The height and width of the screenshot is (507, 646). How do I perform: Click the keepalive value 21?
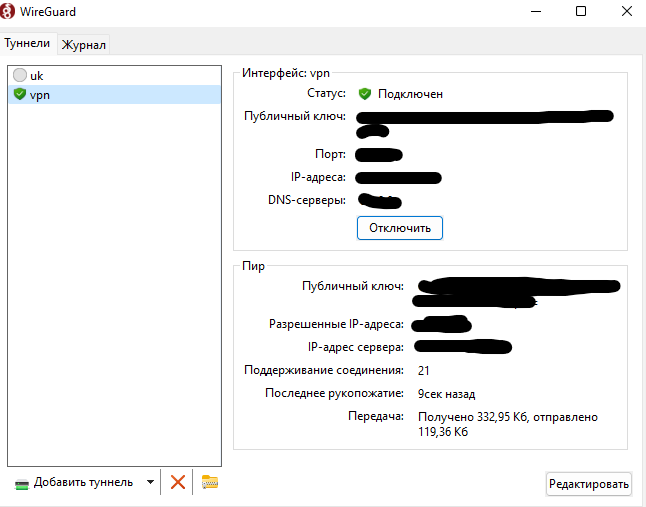tap(424, 371)
